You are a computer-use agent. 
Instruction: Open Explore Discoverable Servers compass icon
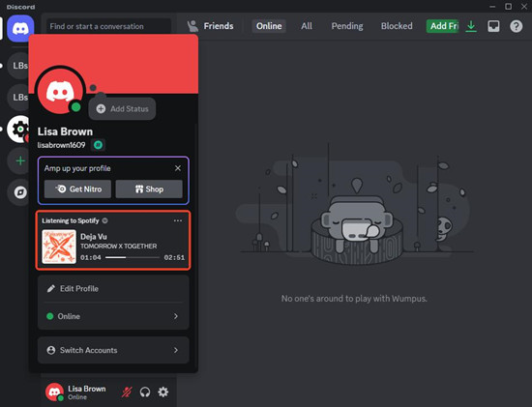20,192
